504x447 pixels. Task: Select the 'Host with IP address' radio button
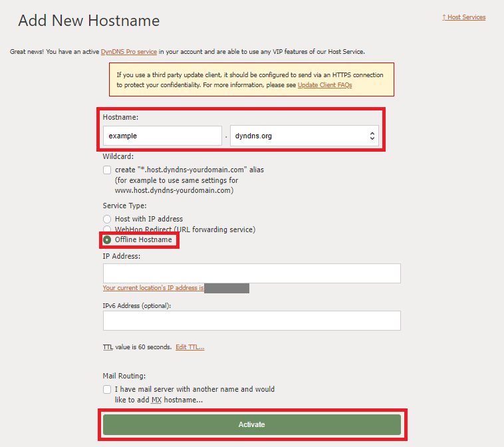coord(107,219)
